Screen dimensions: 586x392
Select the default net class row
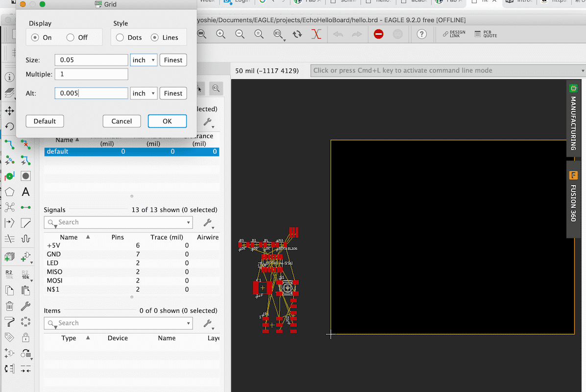pos(131,152)
